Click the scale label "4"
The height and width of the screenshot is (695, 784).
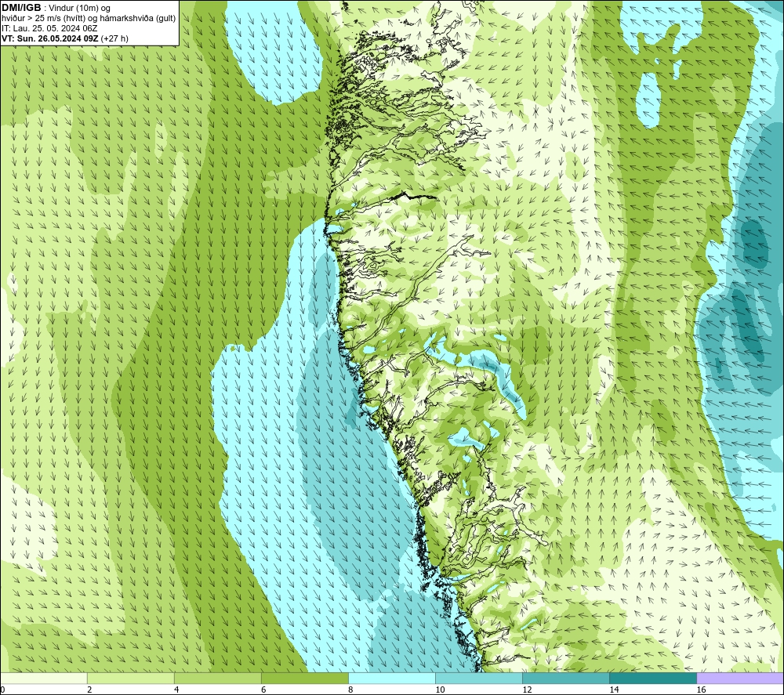[x=176, y=690]
